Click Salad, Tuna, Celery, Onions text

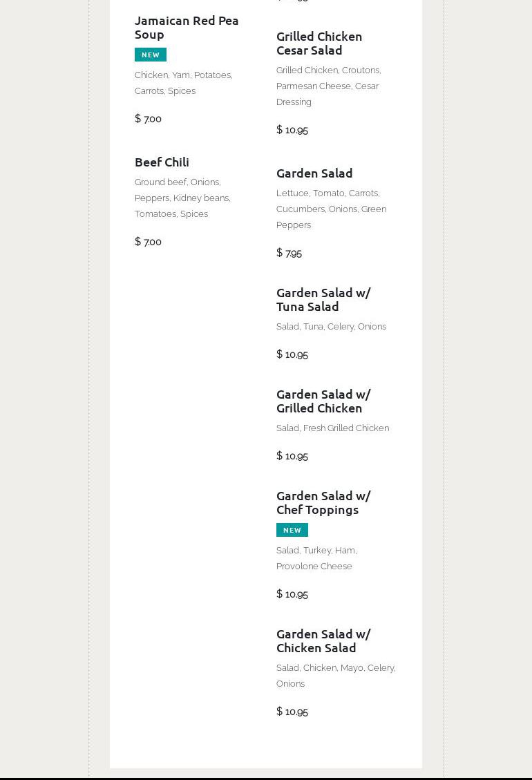click(331, 326)
